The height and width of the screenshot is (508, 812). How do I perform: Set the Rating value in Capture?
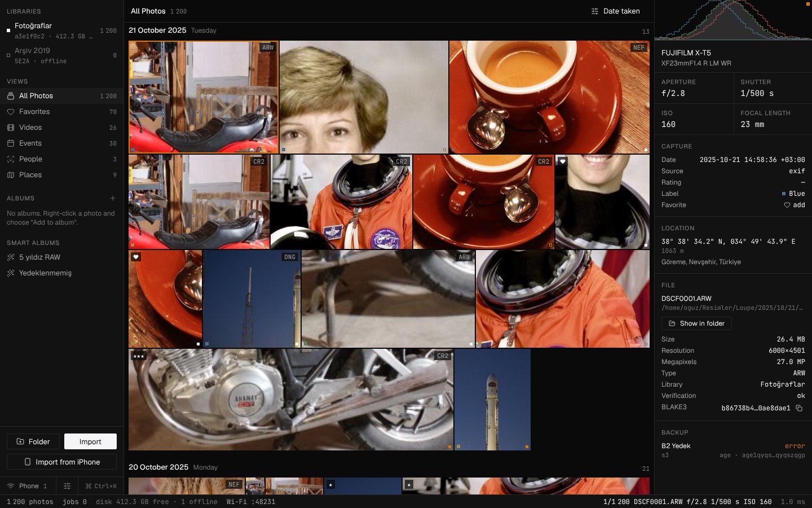[803, 182]
